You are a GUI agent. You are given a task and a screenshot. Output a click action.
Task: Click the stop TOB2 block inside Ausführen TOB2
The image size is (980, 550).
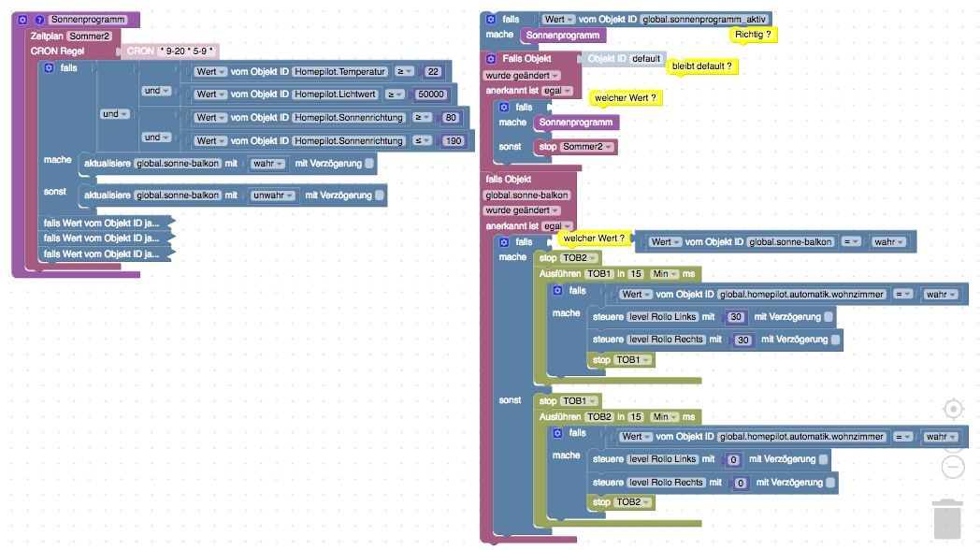pos(621,502)
